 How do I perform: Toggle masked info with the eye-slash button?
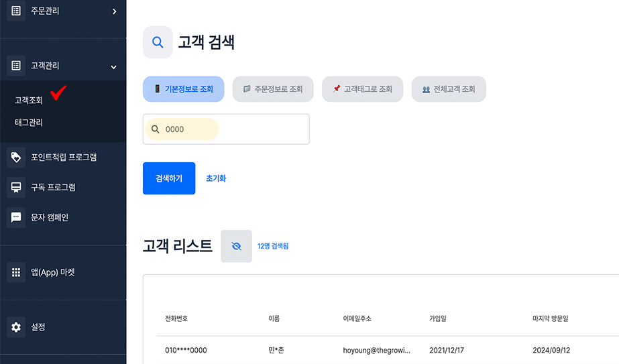pos(236,246)
